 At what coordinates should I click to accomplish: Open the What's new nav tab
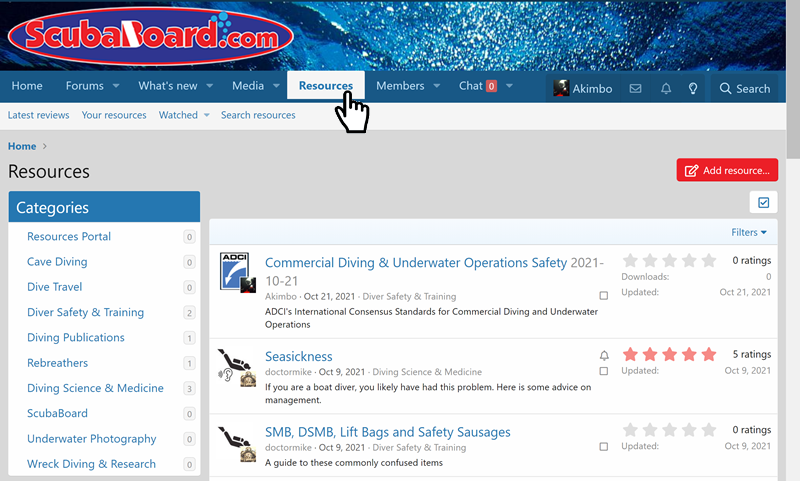pos(168,86)
